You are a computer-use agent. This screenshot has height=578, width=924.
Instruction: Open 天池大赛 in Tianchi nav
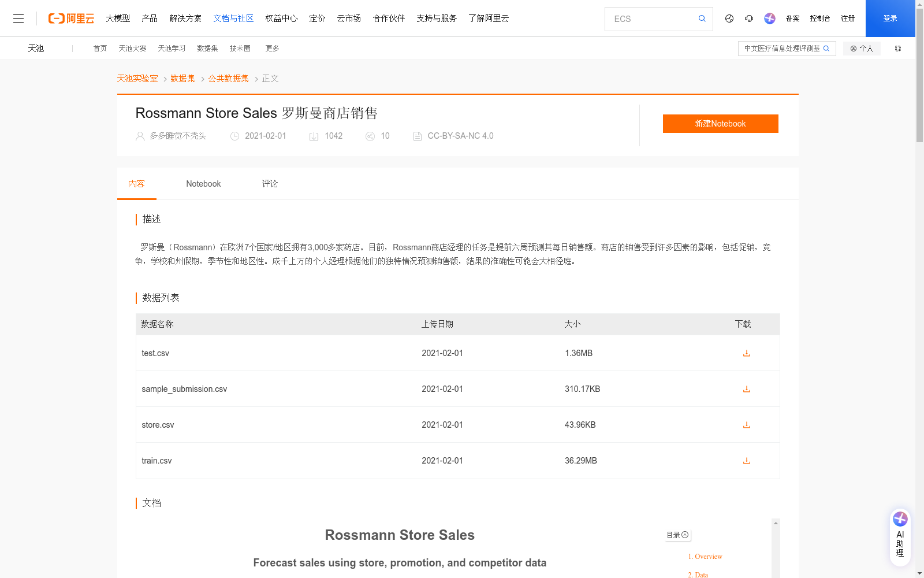point(132,49)
